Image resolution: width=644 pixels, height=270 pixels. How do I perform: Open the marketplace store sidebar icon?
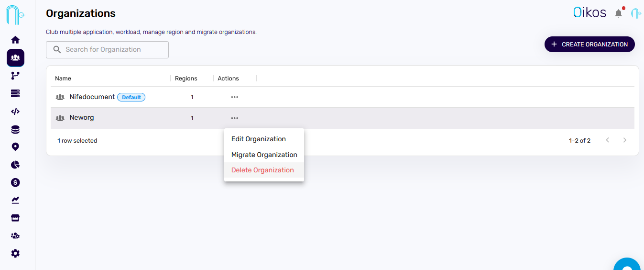coord(15,218)
